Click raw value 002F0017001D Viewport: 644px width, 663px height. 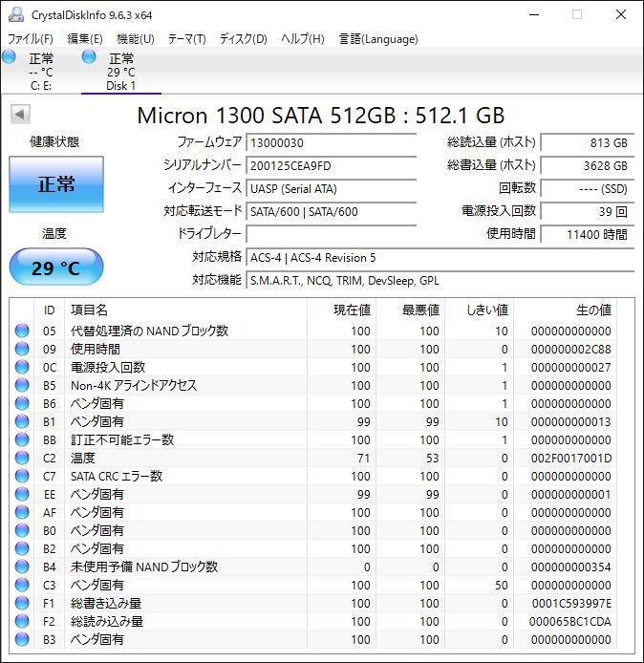(x=570, y=459)
